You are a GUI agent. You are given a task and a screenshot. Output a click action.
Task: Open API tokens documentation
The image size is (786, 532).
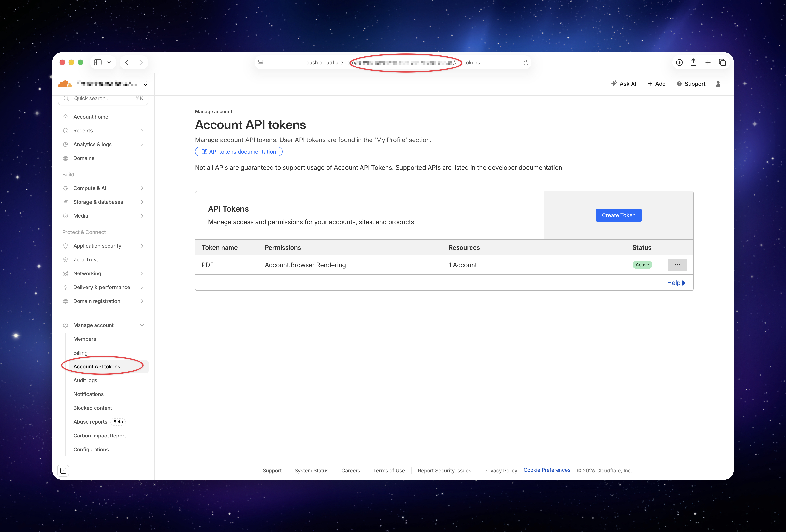239,152
